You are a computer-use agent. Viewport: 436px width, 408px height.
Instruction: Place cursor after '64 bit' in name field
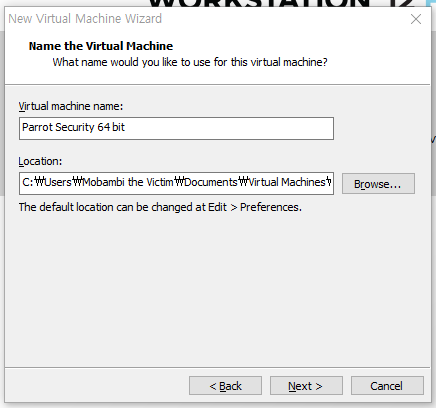tap(126, 127)
